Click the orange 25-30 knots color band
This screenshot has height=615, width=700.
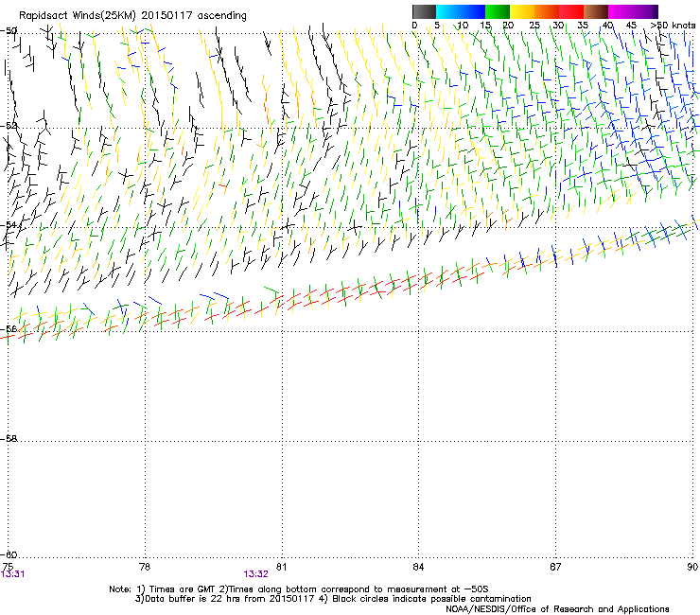point(547,11)
